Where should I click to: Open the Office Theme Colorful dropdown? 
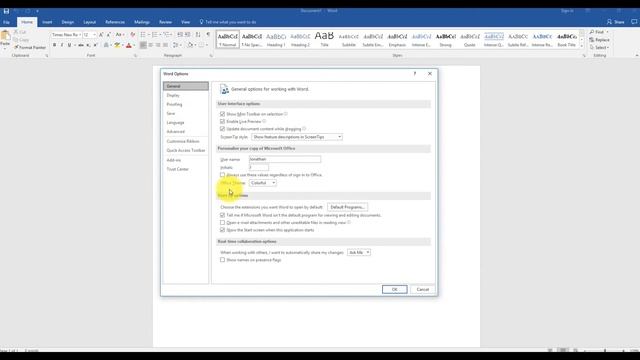coord(263,183)
